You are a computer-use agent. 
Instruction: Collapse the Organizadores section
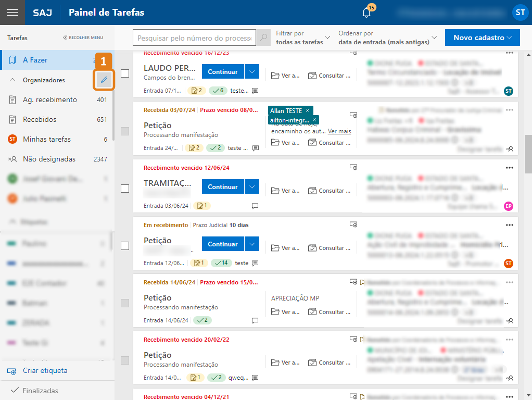13,80
